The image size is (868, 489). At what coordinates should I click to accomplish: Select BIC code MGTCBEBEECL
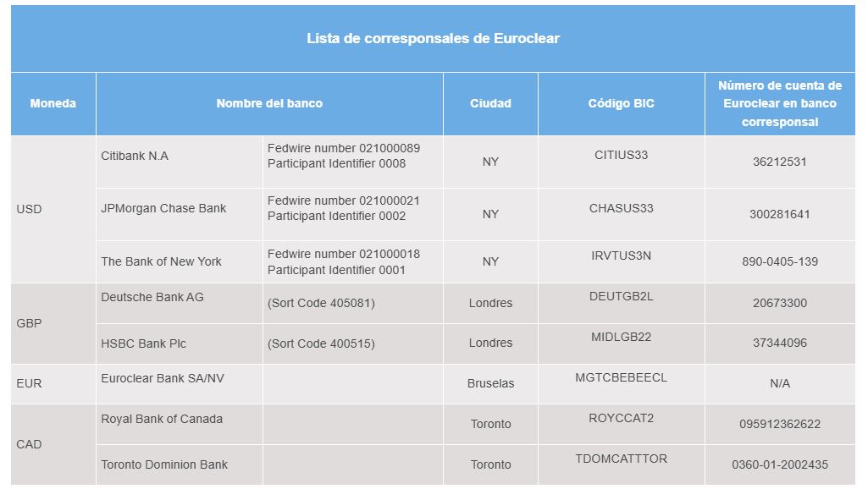pos(621,377)
